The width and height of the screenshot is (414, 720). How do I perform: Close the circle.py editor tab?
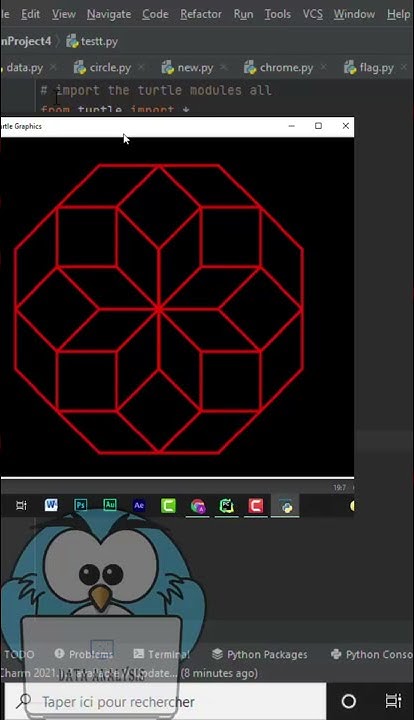[x=141, y=68]
